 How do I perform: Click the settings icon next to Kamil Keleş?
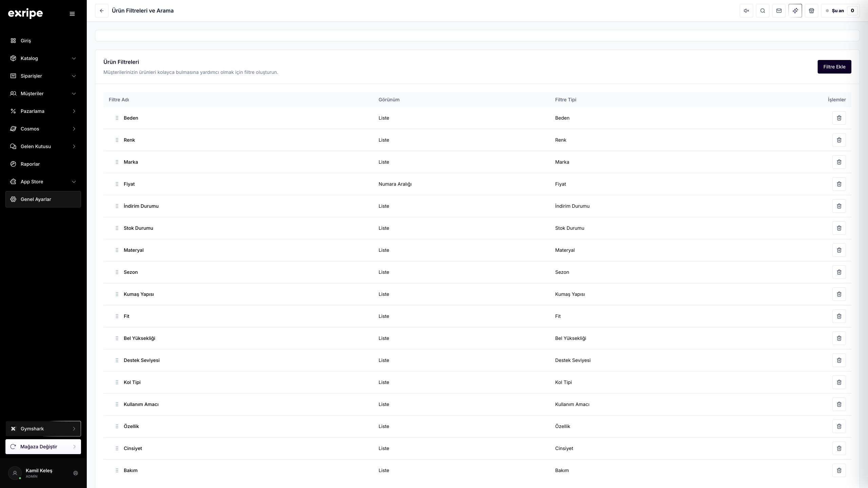pyautogui.click(x=76, y=473)
